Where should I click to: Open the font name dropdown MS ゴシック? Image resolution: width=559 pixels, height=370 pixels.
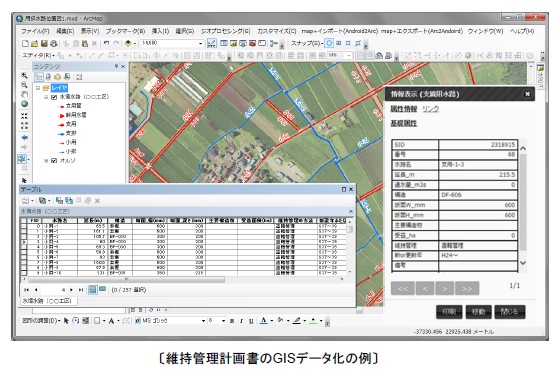[x=203, y=321]
